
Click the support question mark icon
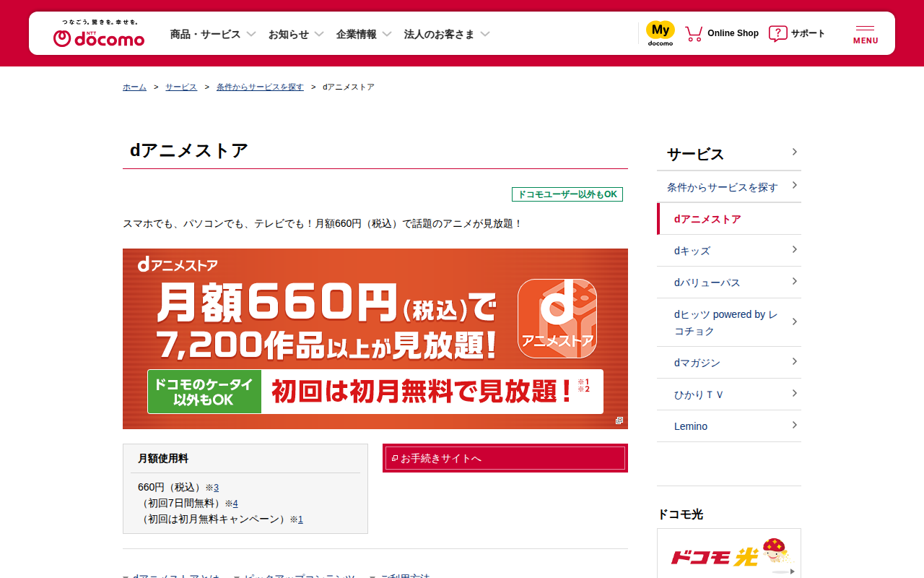[x=777, y=33]
